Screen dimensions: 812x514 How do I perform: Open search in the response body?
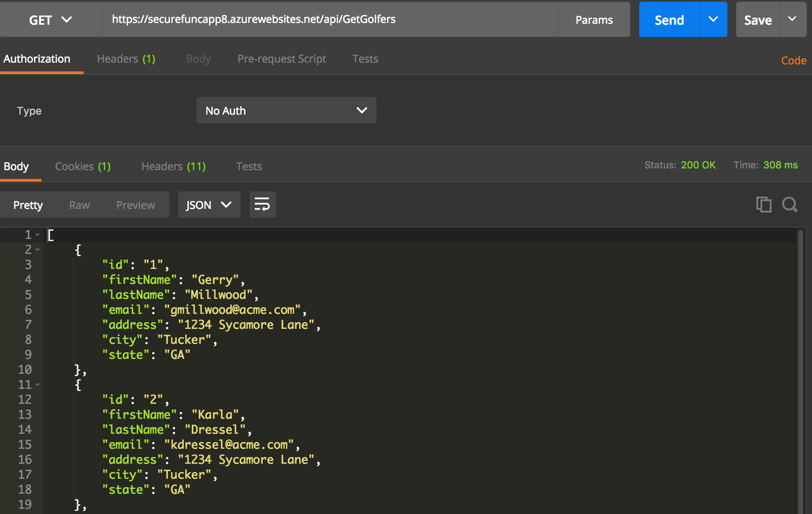(790, 205)
